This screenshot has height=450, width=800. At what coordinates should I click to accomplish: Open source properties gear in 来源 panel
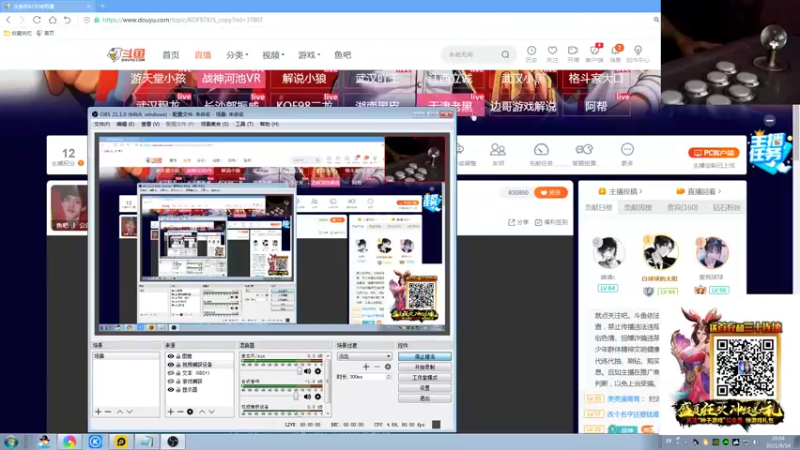pos(190,412)
